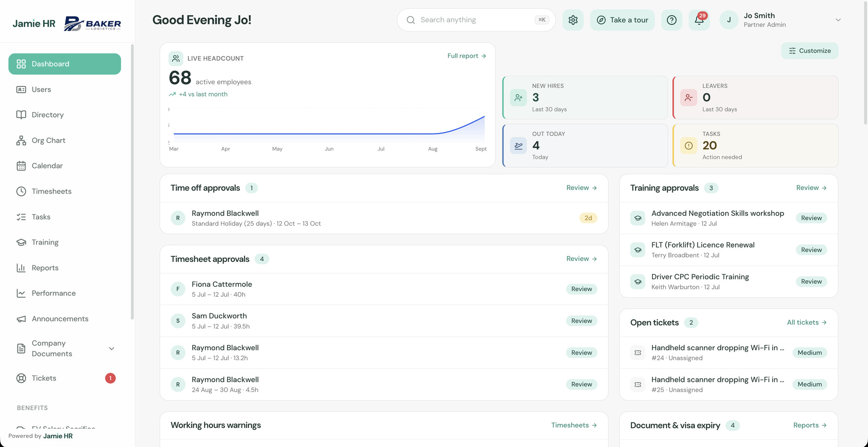Open All tickets link
The image size is (868, 447).
(807, 322)
